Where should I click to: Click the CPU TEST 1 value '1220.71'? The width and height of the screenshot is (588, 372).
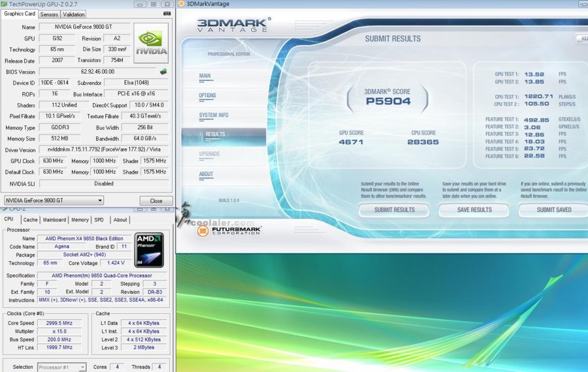tap(538, 97)
